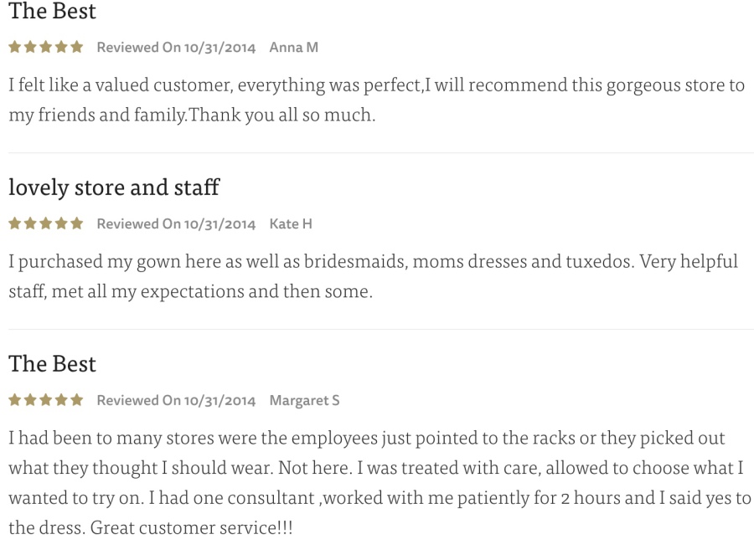754x560 pixels.
Task: Click the review date beside Kate H
Action: (176, 224)
